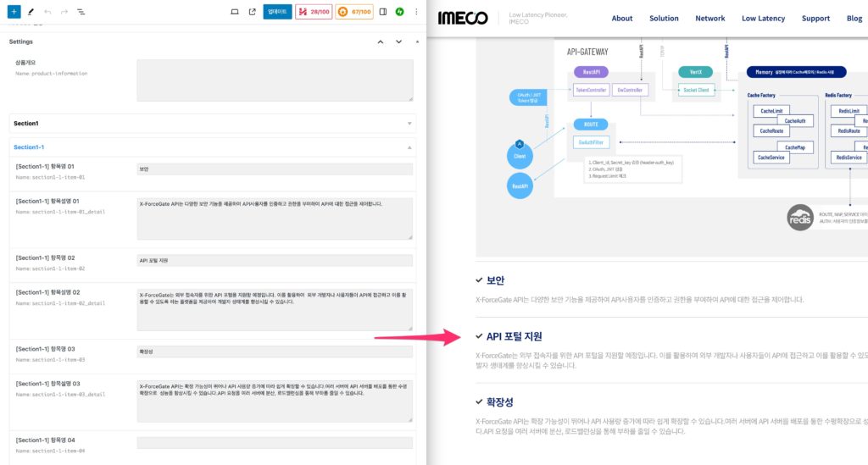Image resolution: width=868 pixels, height=465 pixels.
Task: Click the Client circle in the diagram
Action: click(x=520, y=155)
